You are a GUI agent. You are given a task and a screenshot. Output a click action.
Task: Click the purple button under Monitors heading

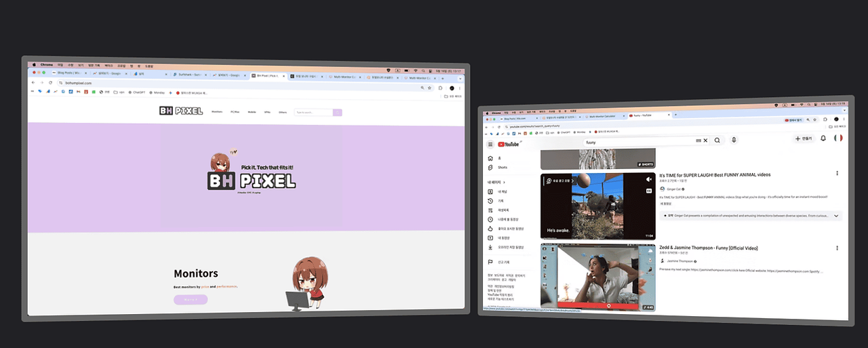[191, 299]
